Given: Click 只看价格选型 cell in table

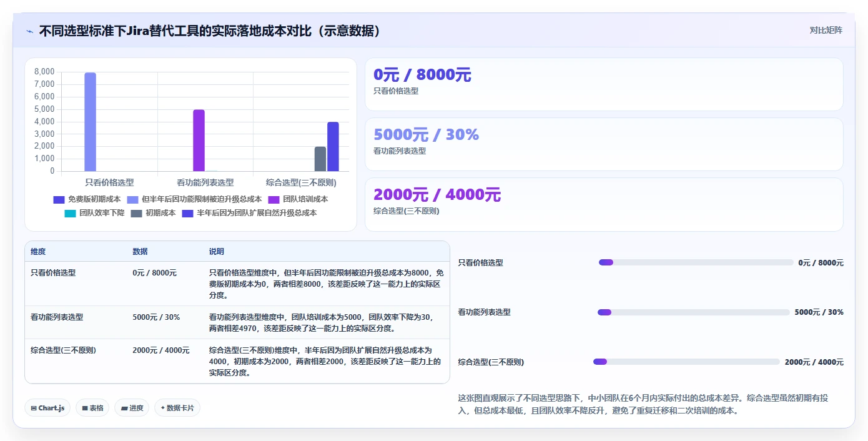Looking at the screenshot, I should (x=53, y=273).
